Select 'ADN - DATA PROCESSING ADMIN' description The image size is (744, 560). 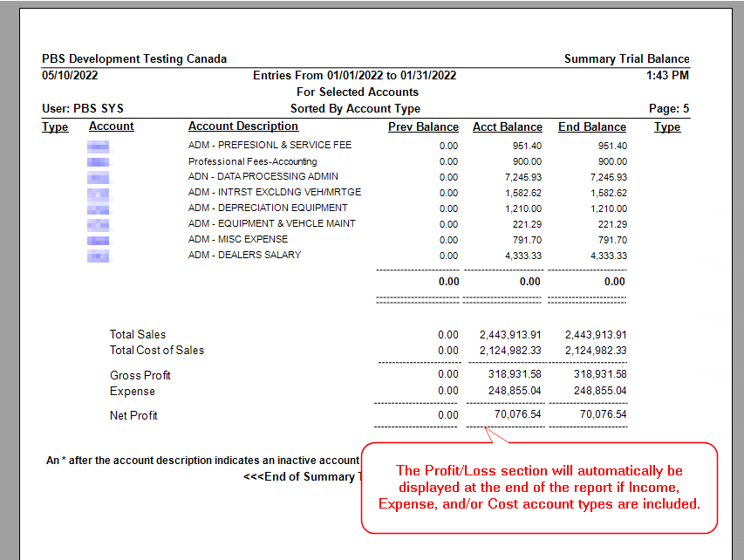coord(263,176)
